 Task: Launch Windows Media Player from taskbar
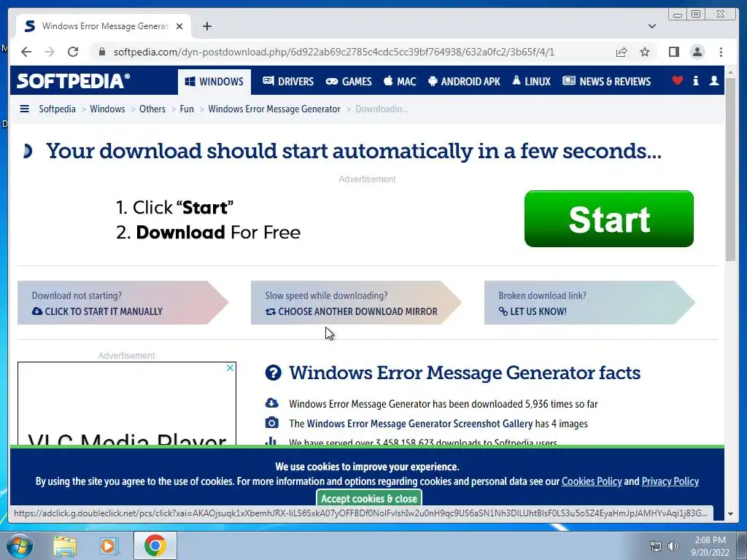pos(109,545)
